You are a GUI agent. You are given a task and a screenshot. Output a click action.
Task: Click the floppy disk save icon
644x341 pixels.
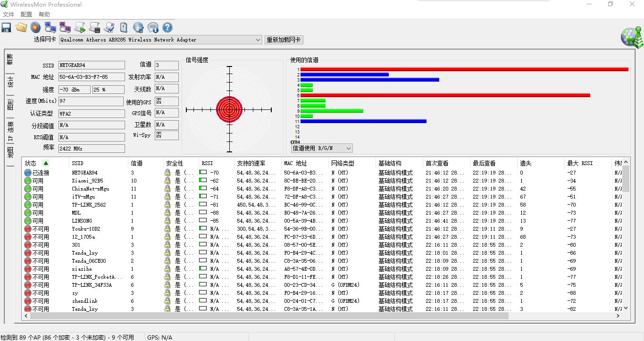[7, 27]
